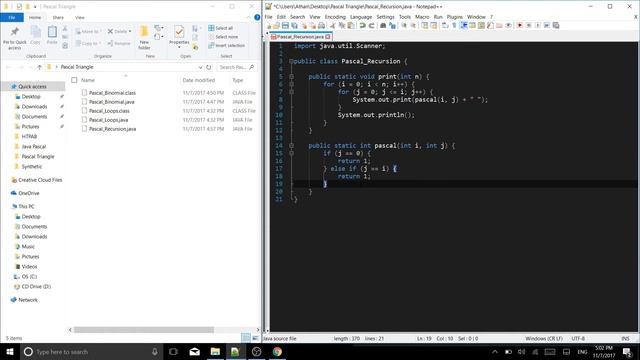Click the Replace icon in Notepad++ toolbar
Image resolution: width=640 pixels, height=360 pixels.
click(x=392, y=25)
